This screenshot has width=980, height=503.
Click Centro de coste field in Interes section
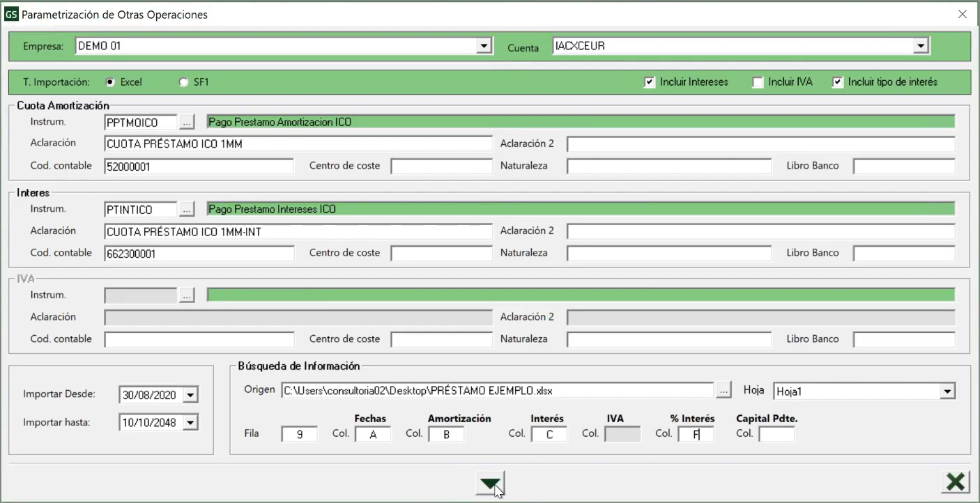[441, 254]
